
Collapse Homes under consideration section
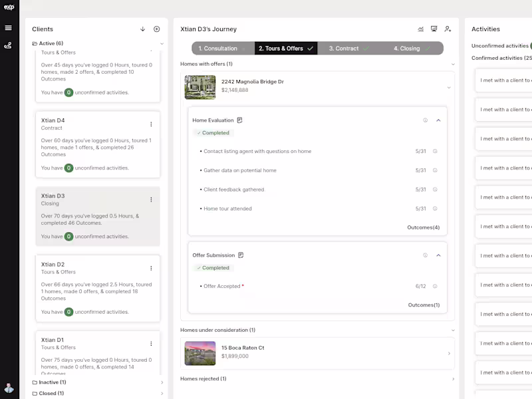453,330
